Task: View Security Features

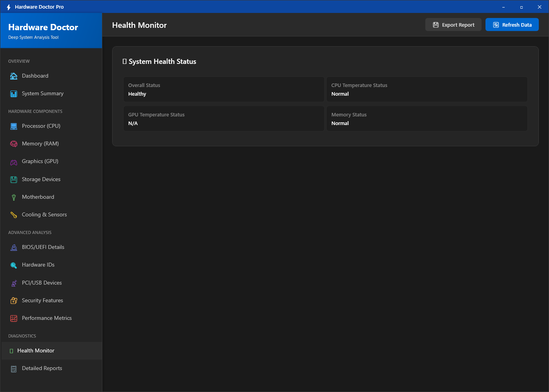Action: 52,301
